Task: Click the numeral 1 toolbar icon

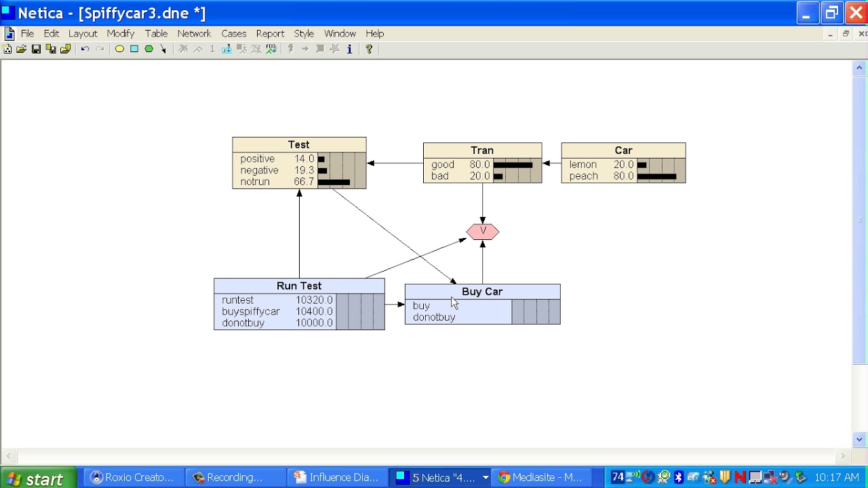Action: tap(212, 49)
